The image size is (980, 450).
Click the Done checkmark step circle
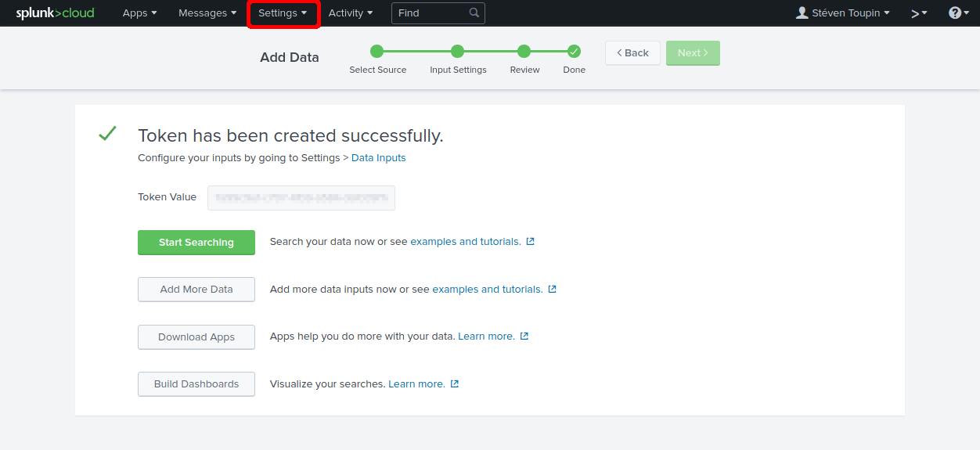point(575,52)
